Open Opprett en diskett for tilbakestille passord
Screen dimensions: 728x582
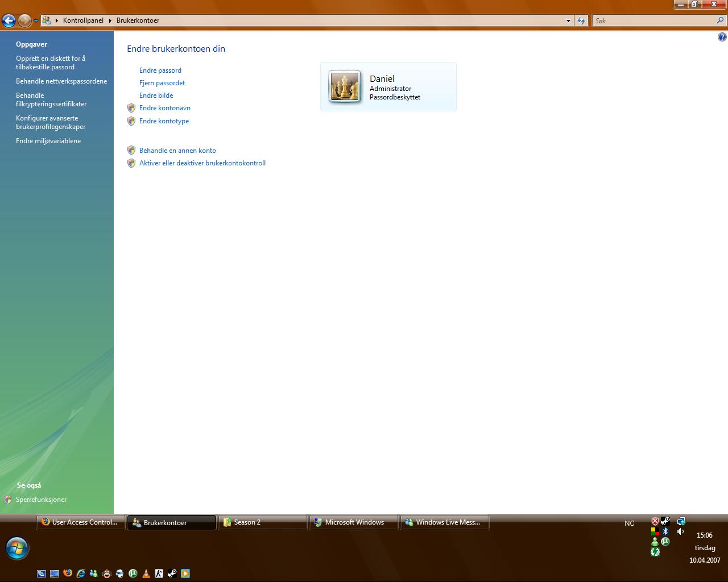(x=51, y=63)
